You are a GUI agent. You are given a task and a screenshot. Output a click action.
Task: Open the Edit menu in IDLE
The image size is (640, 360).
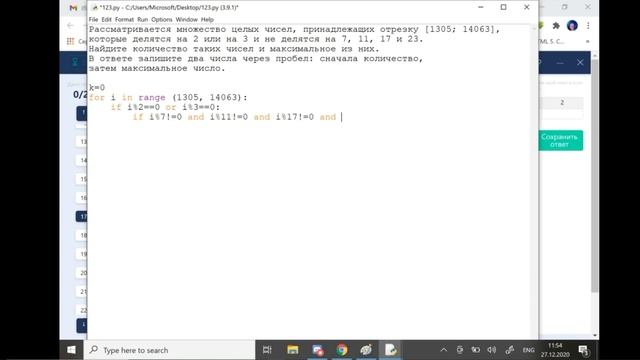point(106,19)
